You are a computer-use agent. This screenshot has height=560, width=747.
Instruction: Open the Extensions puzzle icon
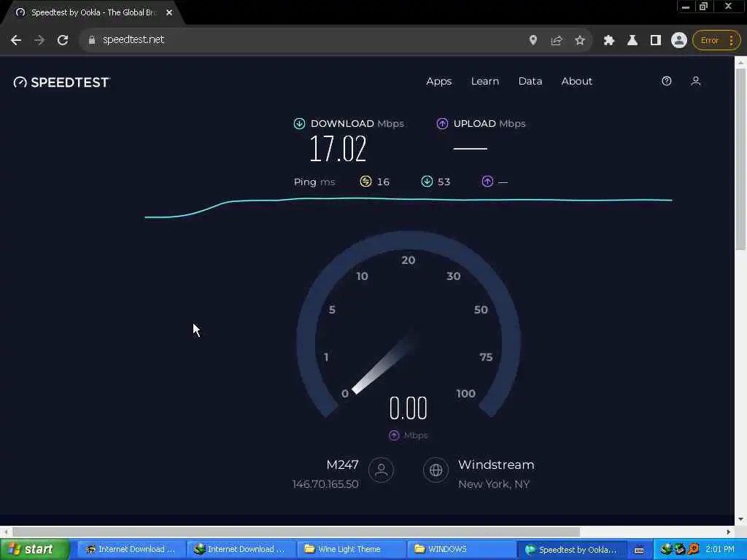coord(608,41)
